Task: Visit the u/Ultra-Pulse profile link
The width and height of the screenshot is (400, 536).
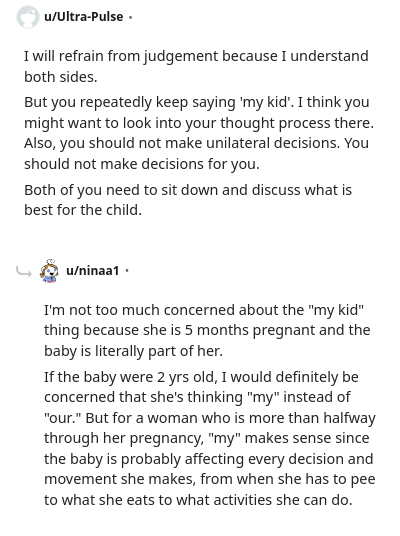Action: (84, 16)
